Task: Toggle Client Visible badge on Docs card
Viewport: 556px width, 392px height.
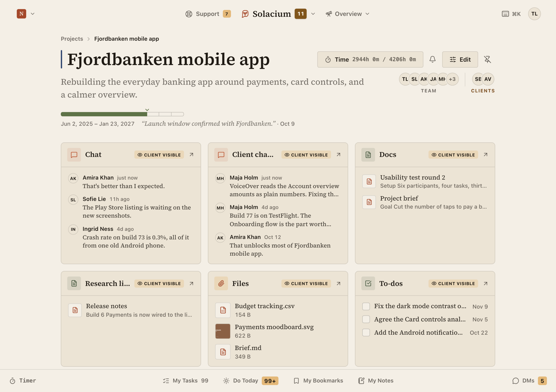Action: tap(453, 155)
